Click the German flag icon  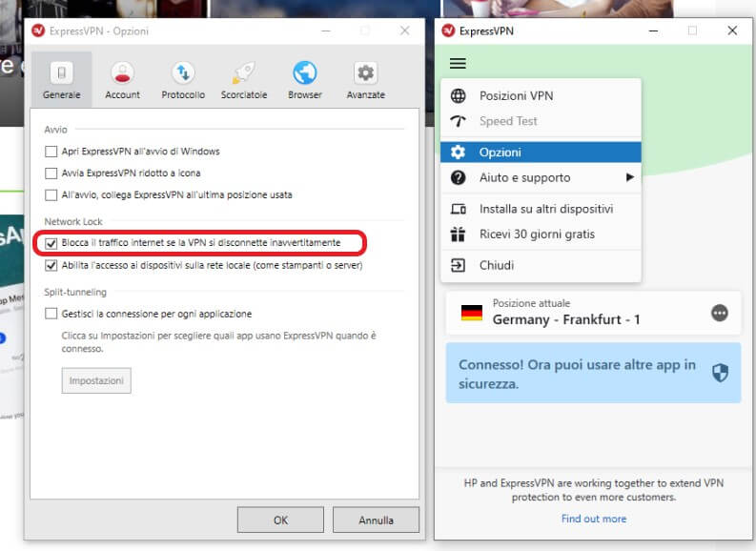click(472, 313)
